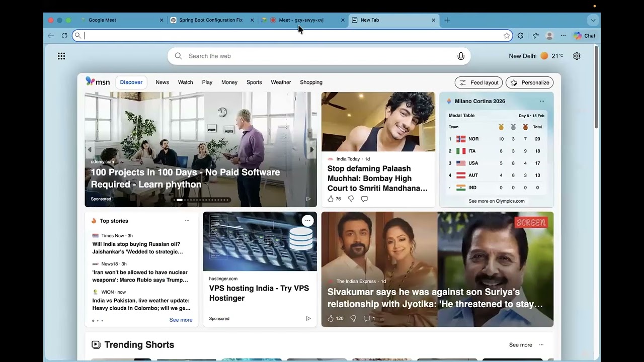Open the Play section
The height and width of the screenshot is (362, 644).
[x=207, y=82]
